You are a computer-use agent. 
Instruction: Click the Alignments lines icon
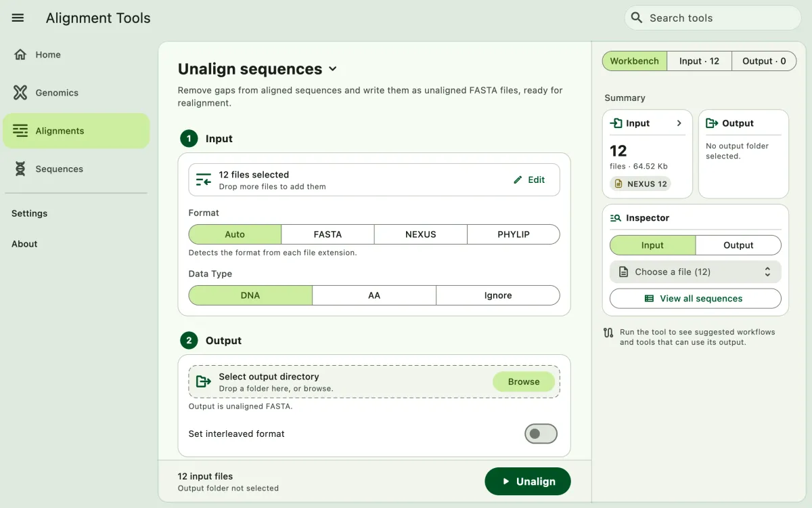[x=20, y=131]
